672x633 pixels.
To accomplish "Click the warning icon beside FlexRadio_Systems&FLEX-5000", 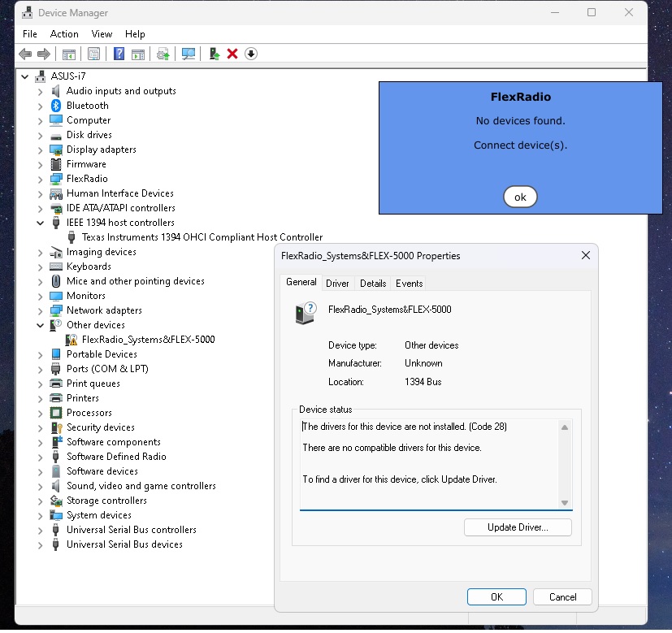I will tap(72, 340).
